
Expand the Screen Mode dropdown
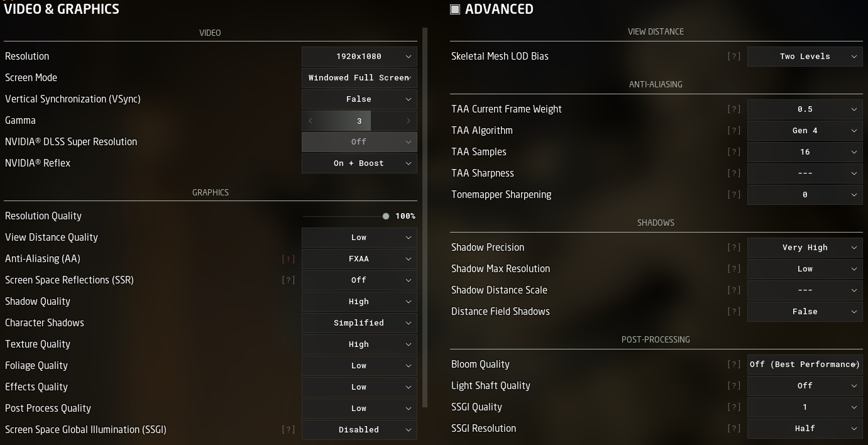point(359,78)
